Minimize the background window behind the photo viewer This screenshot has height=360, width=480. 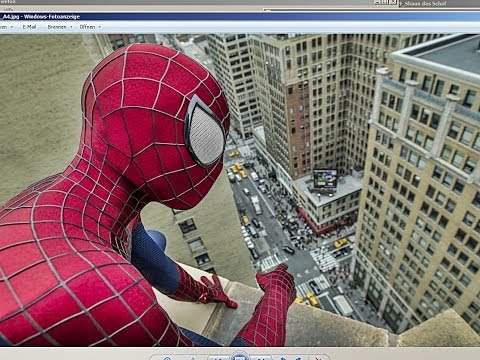coord(378,2)
